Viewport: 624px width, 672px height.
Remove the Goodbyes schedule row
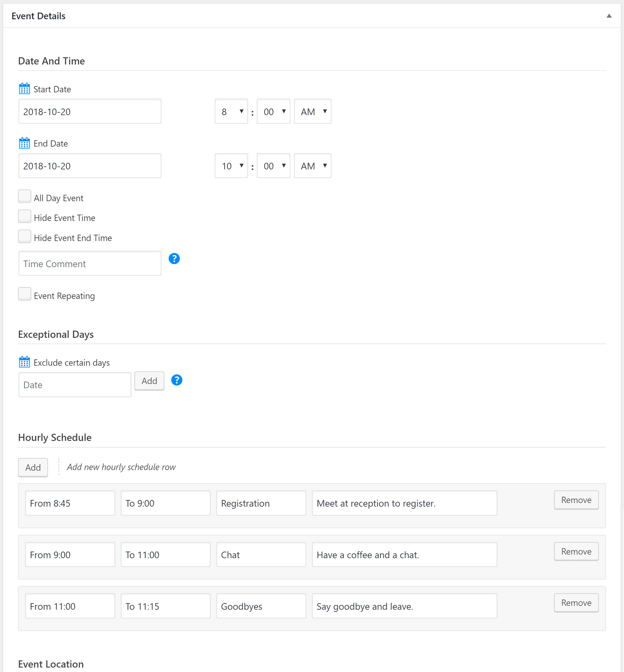576,603
